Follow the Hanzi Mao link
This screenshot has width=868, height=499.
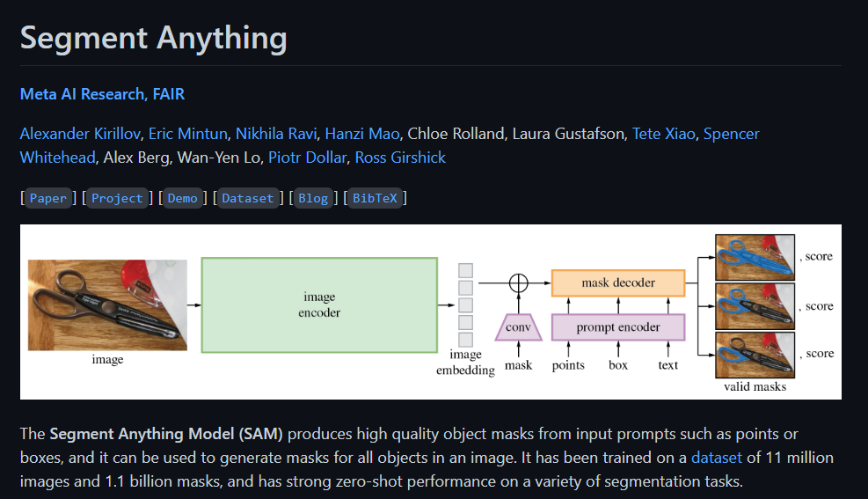tap(362, 134)
